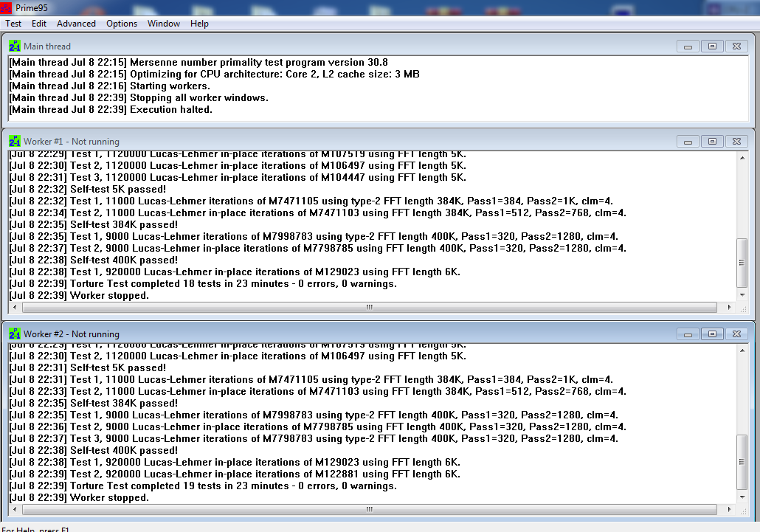
Task: Maximize the Worker #1 window
Action: (712, 142)
